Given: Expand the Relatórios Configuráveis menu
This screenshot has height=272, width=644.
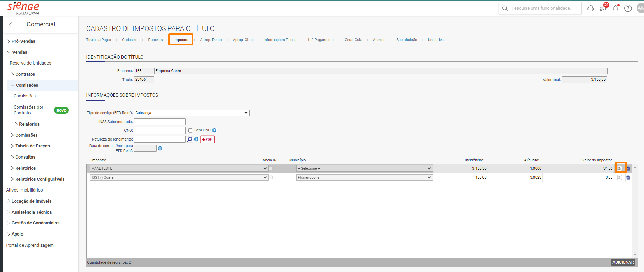Looking at the screenshot, I should (37, 179).
